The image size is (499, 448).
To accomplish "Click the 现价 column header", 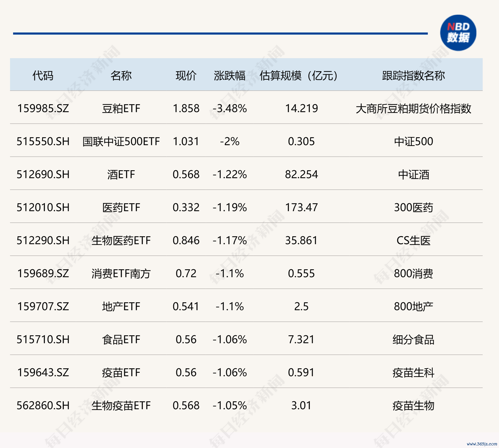I will pos(186,75).
